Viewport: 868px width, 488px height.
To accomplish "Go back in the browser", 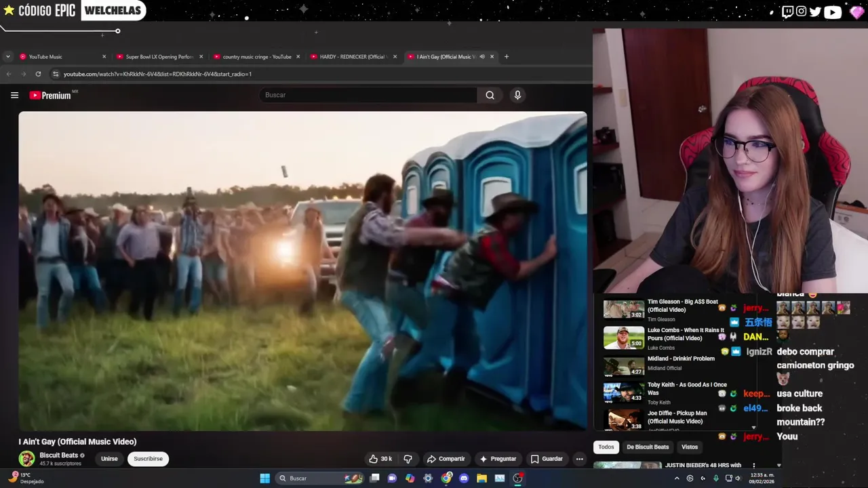I will click(x=9, y=74).
